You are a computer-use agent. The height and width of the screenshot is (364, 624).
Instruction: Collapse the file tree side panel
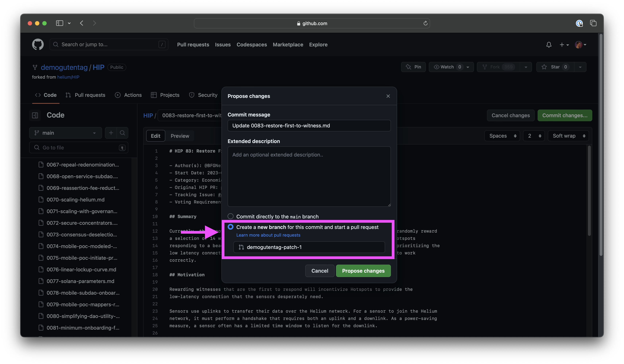(x=35, y=115)
